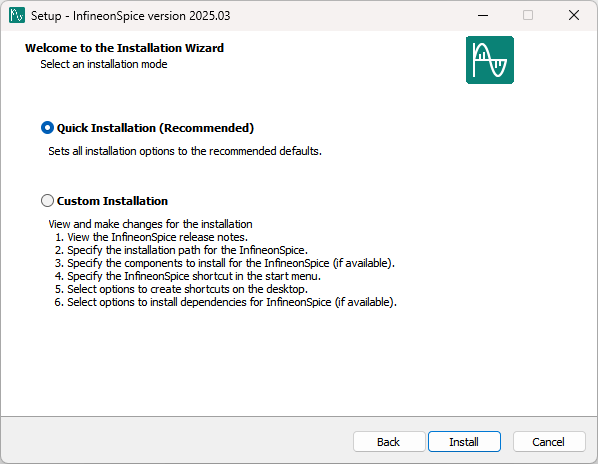The image size is (598, 464).
Task: Click the InfineonSpice icon in the title bar
Action: [x=17, y=16]
